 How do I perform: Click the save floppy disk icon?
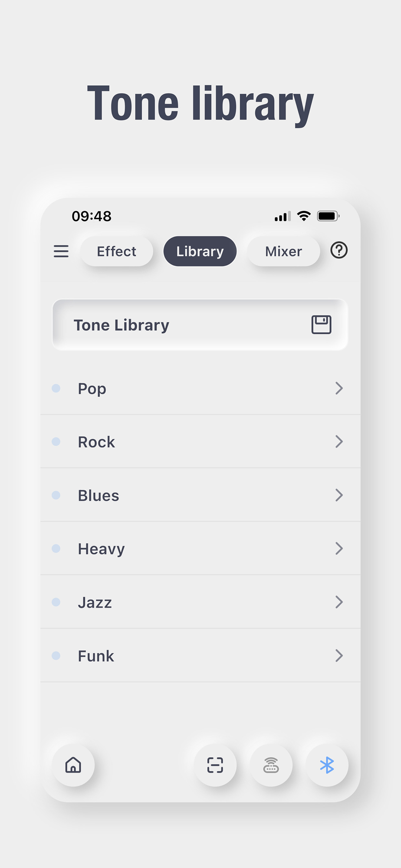(x=321, y=325)
